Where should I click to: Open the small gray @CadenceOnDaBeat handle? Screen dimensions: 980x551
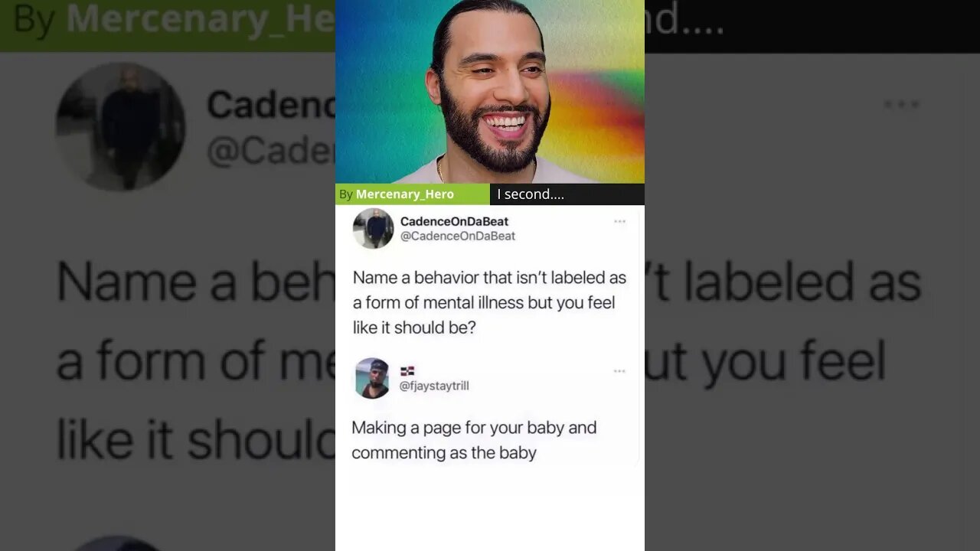(458, 236)
